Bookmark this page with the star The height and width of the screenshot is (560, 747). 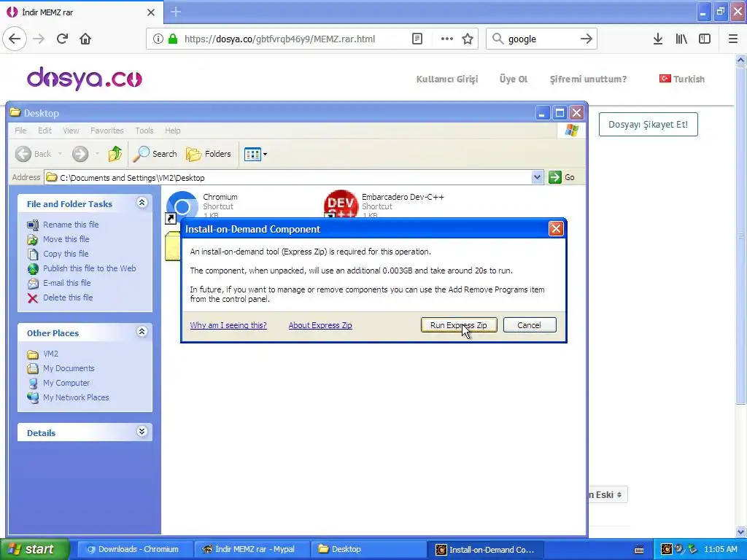(x=468, y=39)
